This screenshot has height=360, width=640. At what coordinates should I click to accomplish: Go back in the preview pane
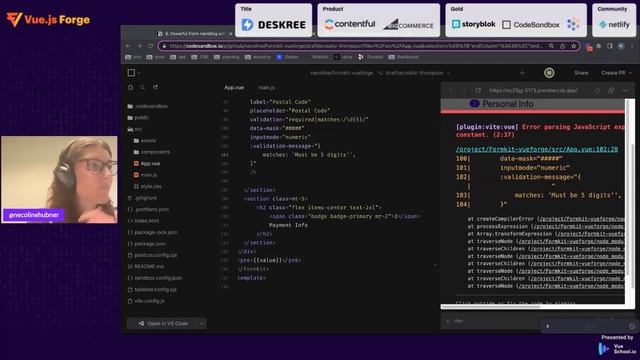[451, 90]
